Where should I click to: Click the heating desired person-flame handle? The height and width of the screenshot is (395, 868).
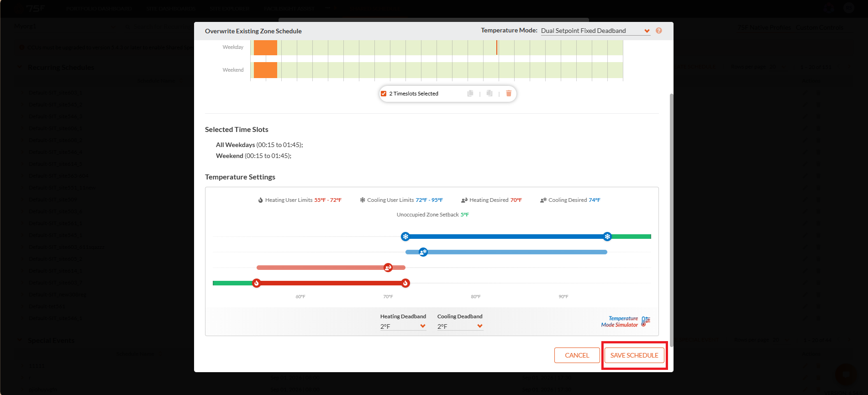click(x=388, y=268)
